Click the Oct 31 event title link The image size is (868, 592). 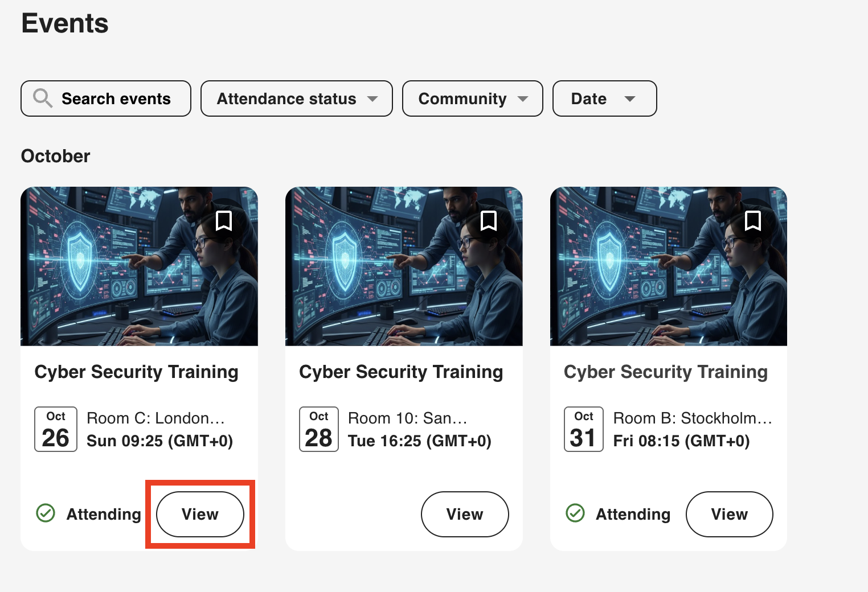coord(666,372)
